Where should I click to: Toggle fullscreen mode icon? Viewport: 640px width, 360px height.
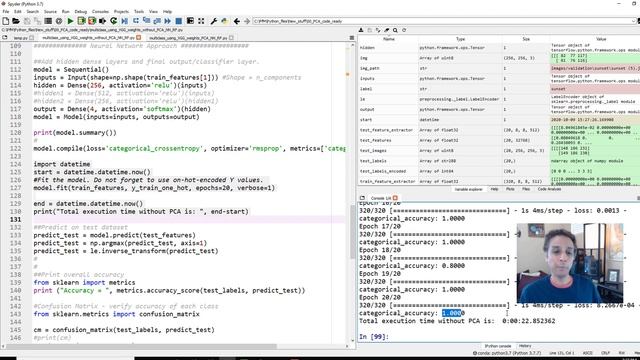coord(201,21)
